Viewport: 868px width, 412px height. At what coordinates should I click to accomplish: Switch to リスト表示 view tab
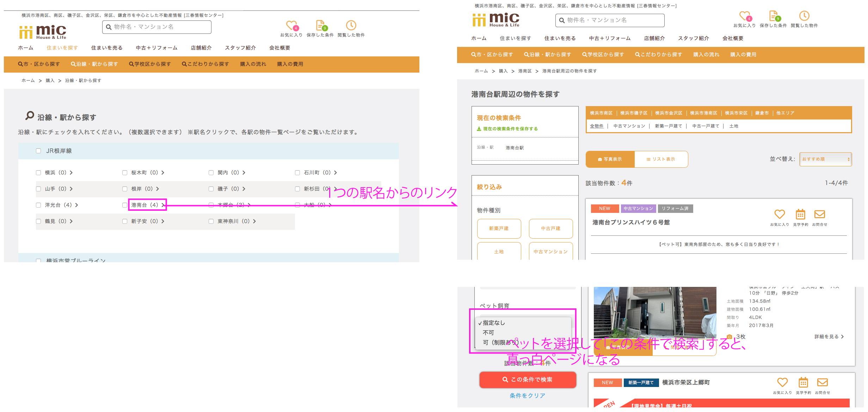pos(661,159)
